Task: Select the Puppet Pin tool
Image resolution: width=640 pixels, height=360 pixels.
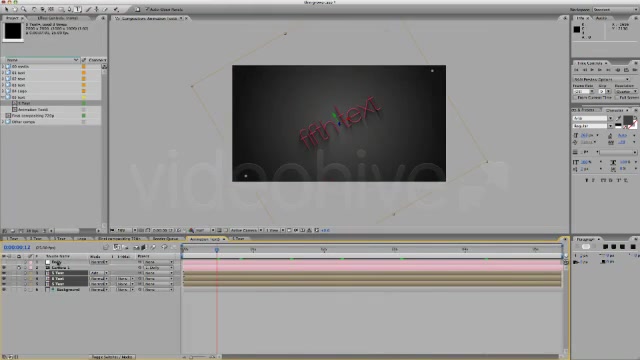Action: point(116,9)
